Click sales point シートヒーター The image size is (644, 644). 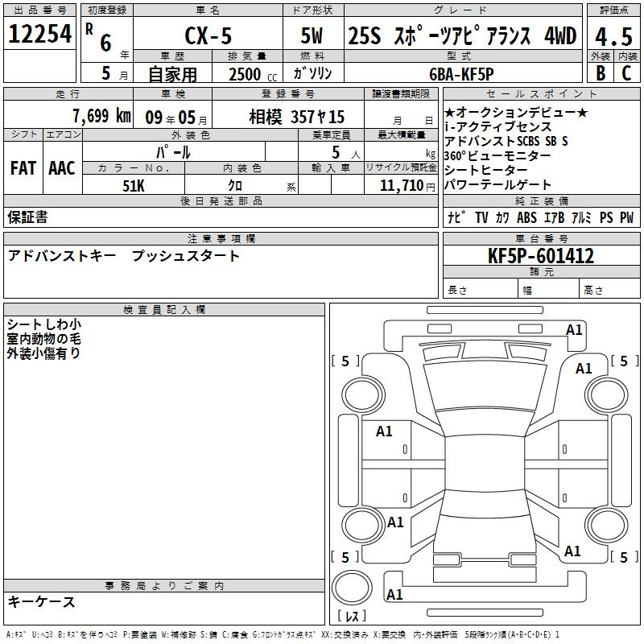coord(486,170)
